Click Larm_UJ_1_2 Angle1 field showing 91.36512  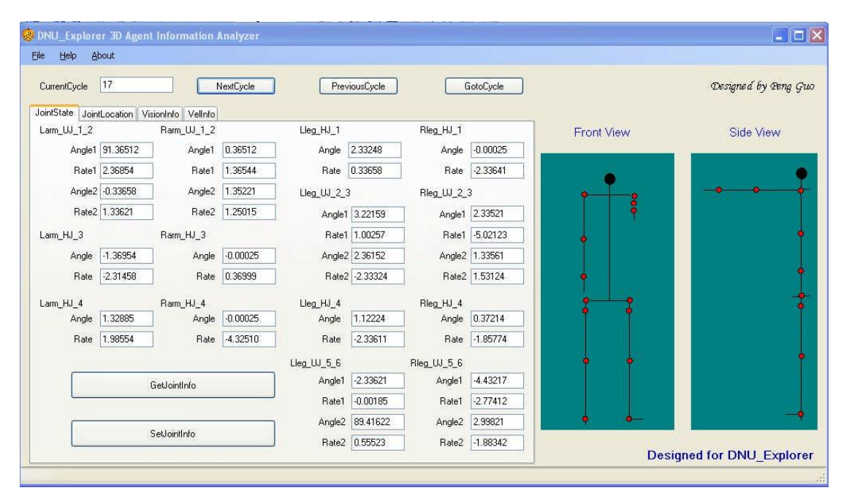coord(126,150)
